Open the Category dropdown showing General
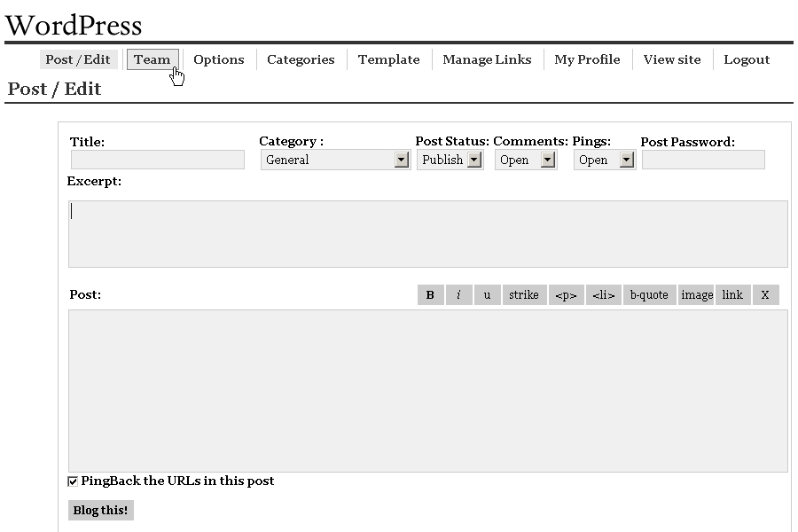The width and height of the screenshot is (798, 532). tap(335, 160)
